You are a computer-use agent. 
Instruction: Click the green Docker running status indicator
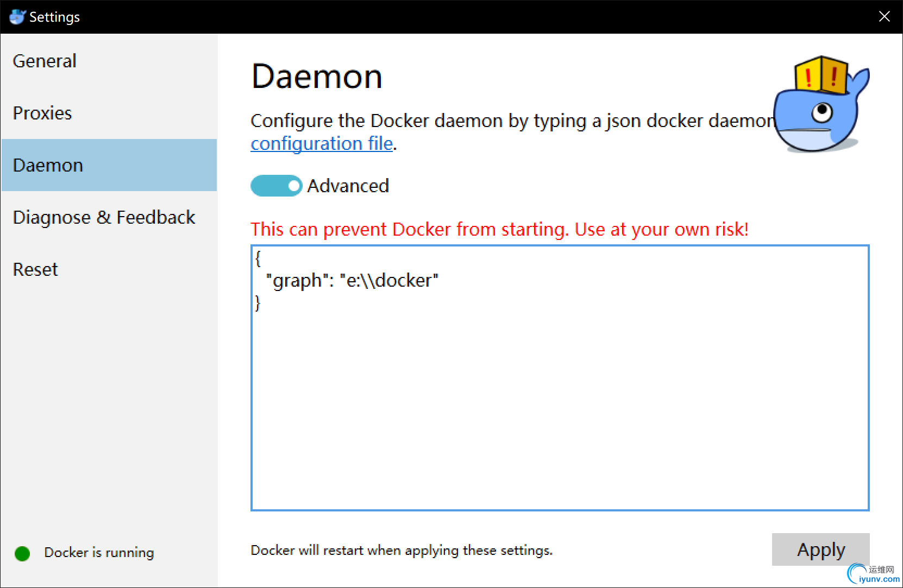click(x=22, y=553)
